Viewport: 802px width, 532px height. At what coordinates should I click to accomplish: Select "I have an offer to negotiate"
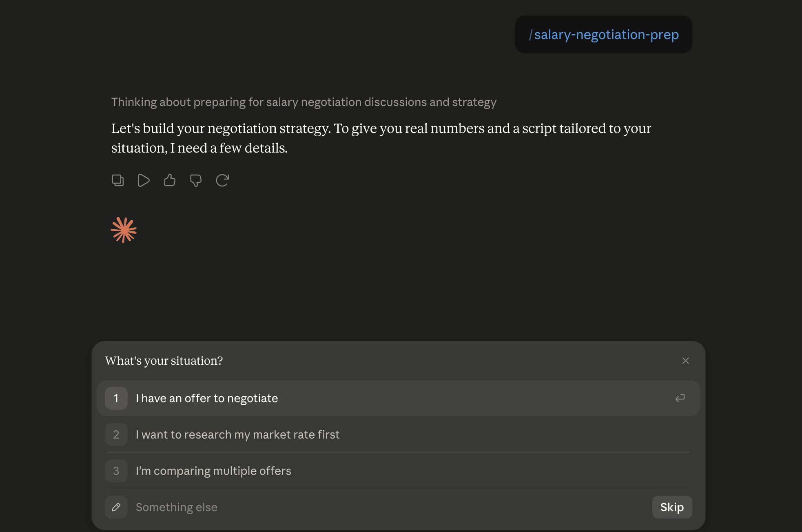[399, 398]
